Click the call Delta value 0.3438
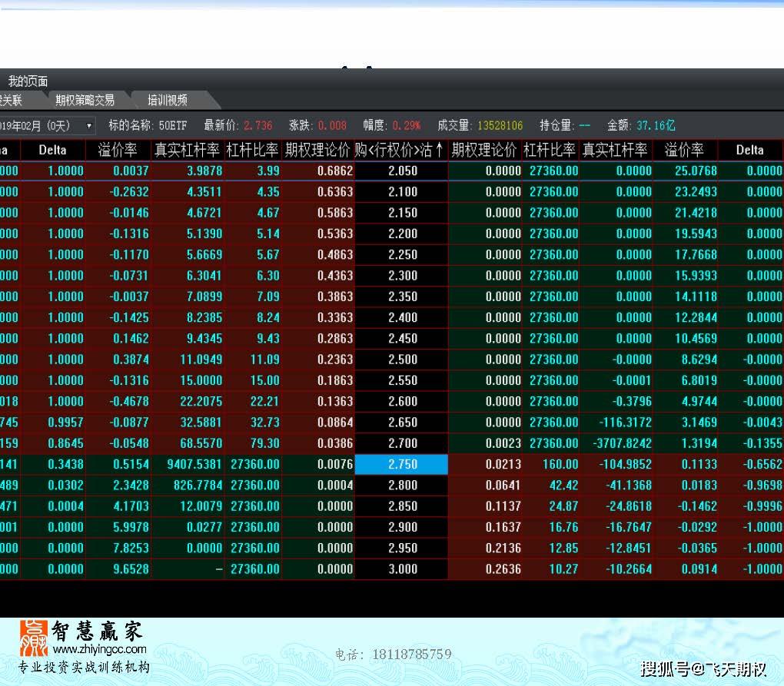Screen dimensions: 784x686 [65, 464]
